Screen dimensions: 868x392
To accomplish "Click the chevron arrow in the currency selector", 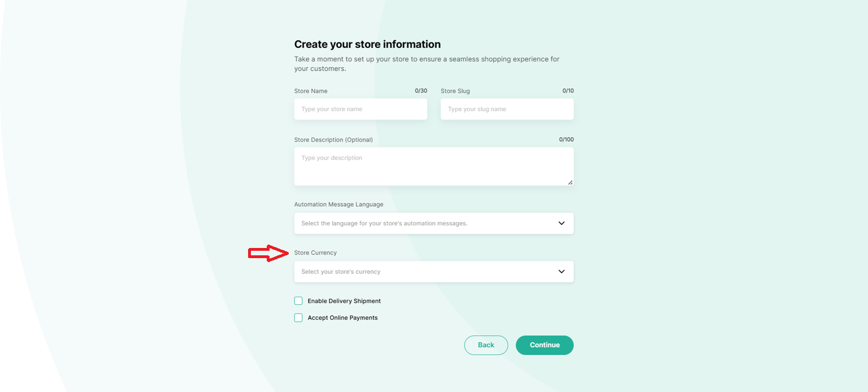I will coord(561,272).
